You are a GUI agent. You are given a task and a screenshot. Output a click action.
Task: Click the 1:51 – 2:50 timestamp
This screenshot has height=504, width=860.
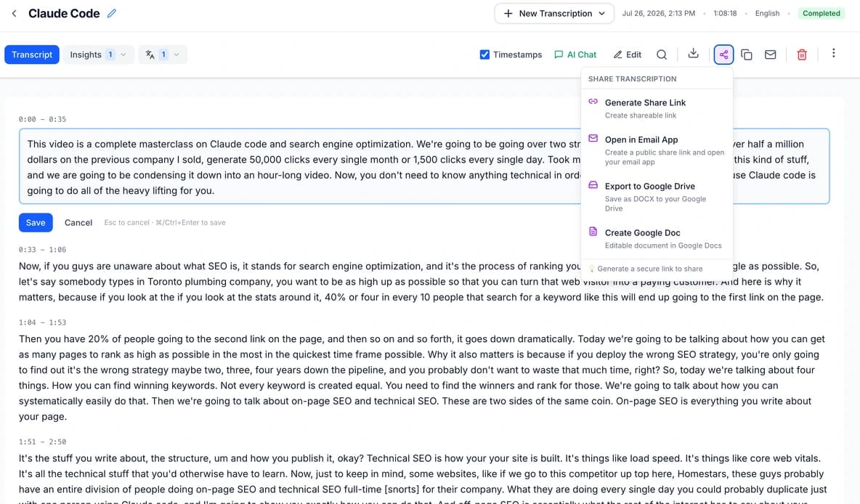(42, 442)
